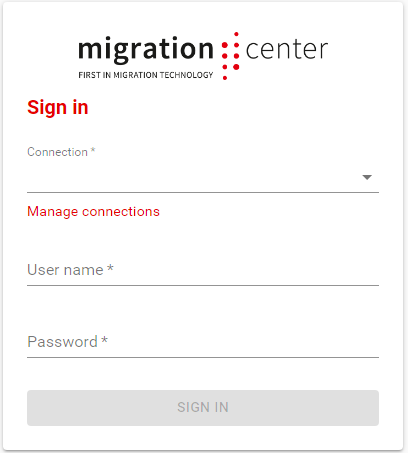
Task: Click the required asterisk after User name
Action: tap(110, 268)
